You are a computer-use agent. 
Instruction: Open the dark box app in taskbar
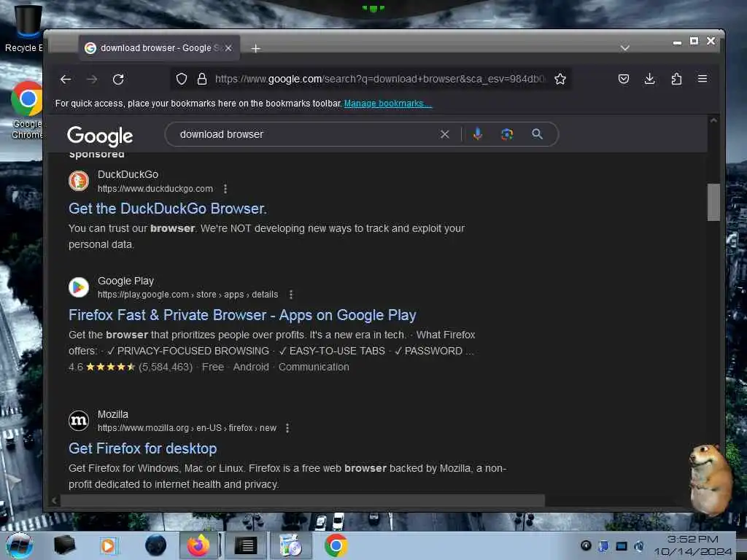tap(64, 545)
